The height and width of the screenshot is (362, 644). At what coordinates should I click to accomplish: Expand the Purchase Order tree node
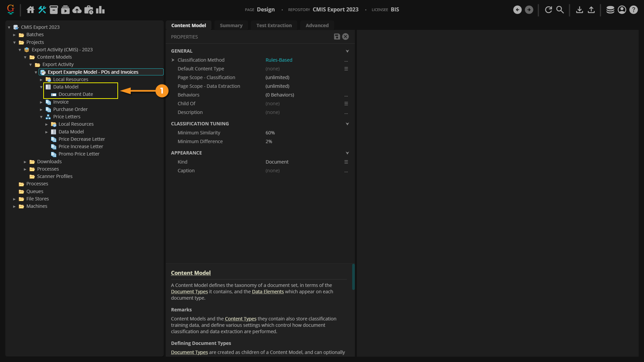tap(41, 110)
